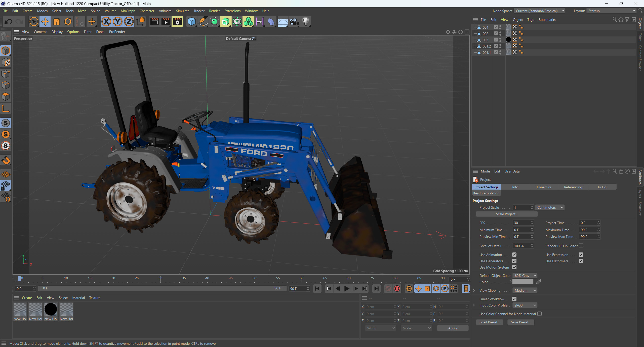Toggle Linear Workflow checkbox
The width and height of the screenshot is (644, 347).
[x=514, y=299]
